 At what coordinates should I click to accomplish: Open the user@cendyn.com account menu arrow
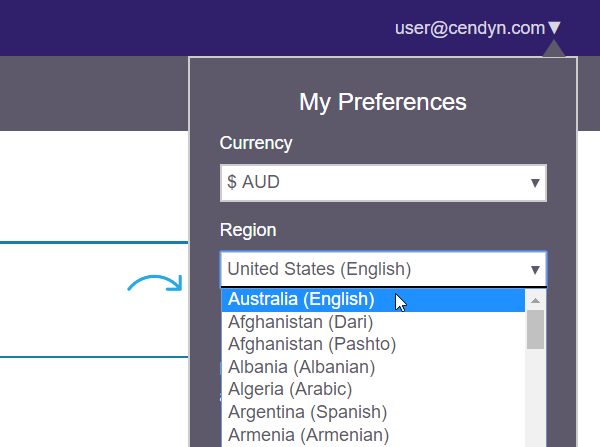pyautogui.click(x=554, y=28)
